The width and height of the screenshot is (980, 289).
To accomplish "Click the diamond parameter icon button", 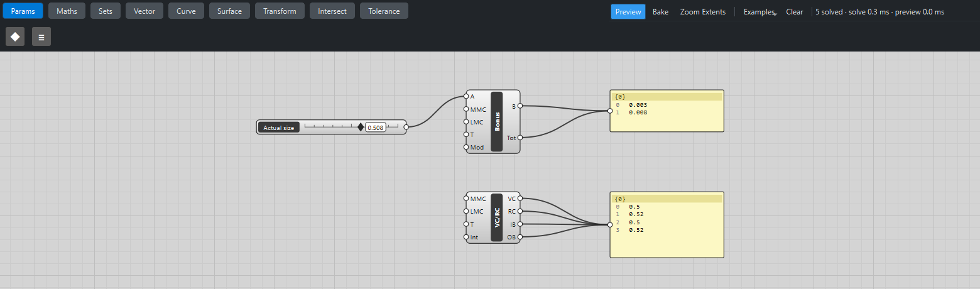I will tap(15, 37).
